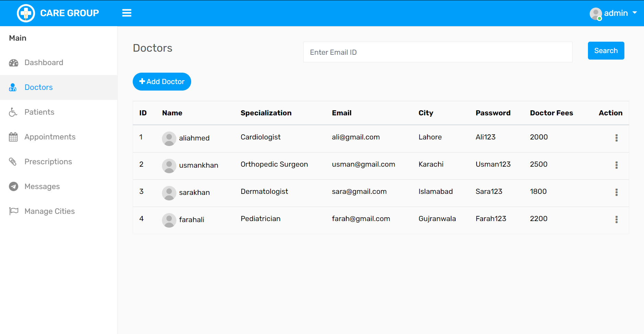Go to the Appointments page

[x=50, y=137]
